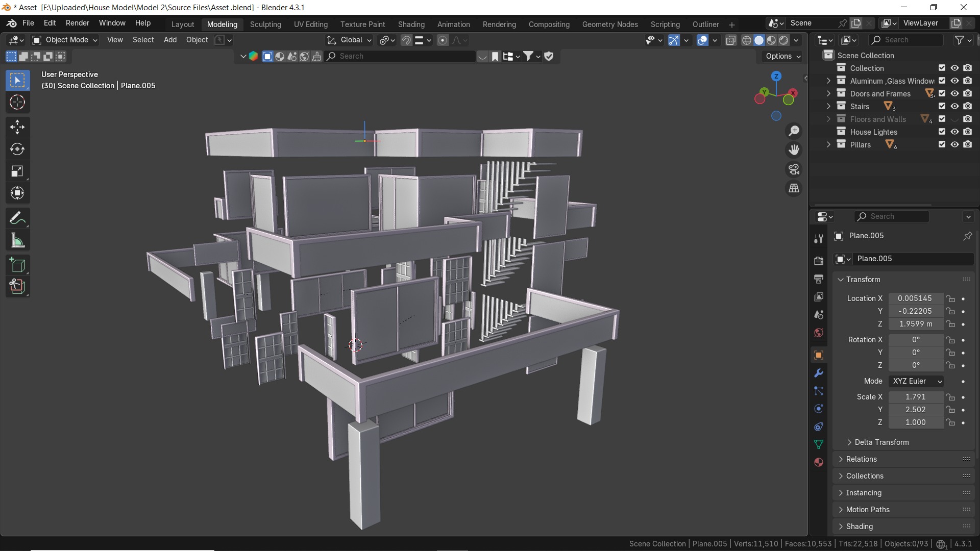Open the viewport Object menu
This screenshot has height=551, width=980.
click(197, 40)
